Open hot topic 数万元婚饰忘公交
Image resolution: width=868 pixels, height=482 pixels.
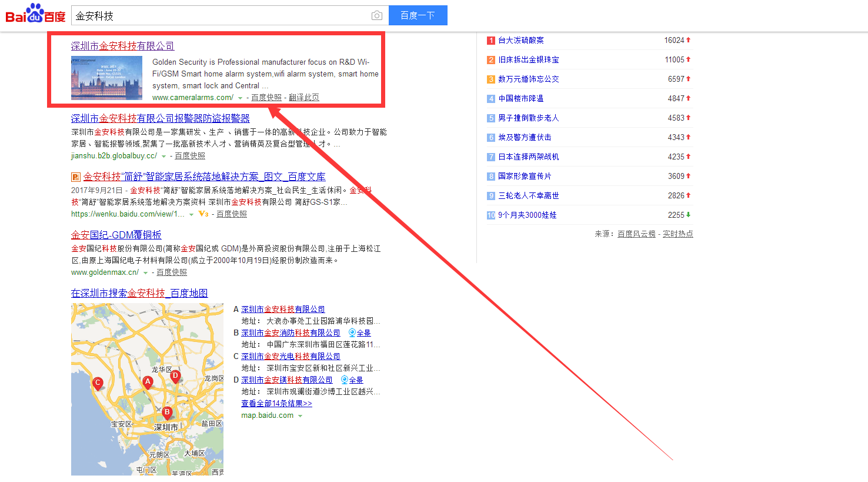click(x=529, y=79)
